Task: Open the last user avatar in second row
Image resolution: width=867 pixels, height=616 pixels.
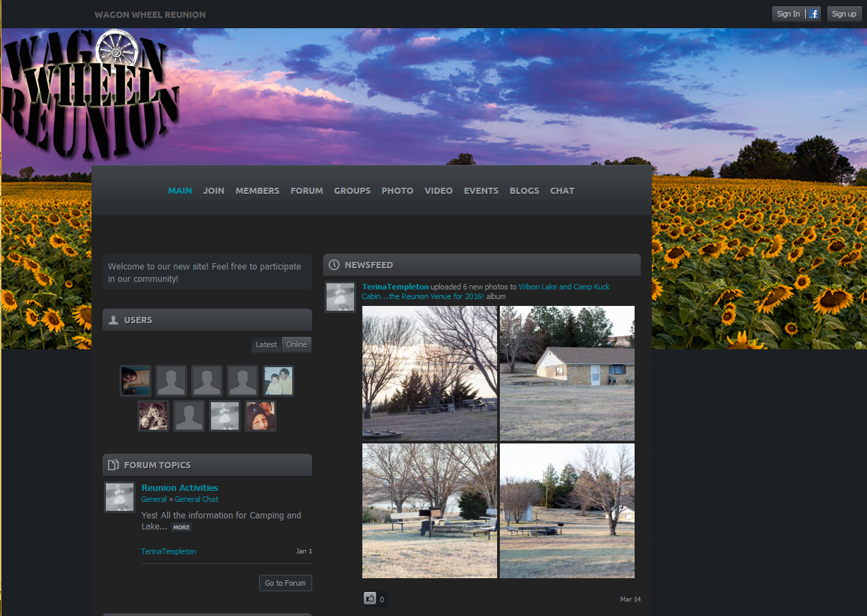Action: coord(261,417)
